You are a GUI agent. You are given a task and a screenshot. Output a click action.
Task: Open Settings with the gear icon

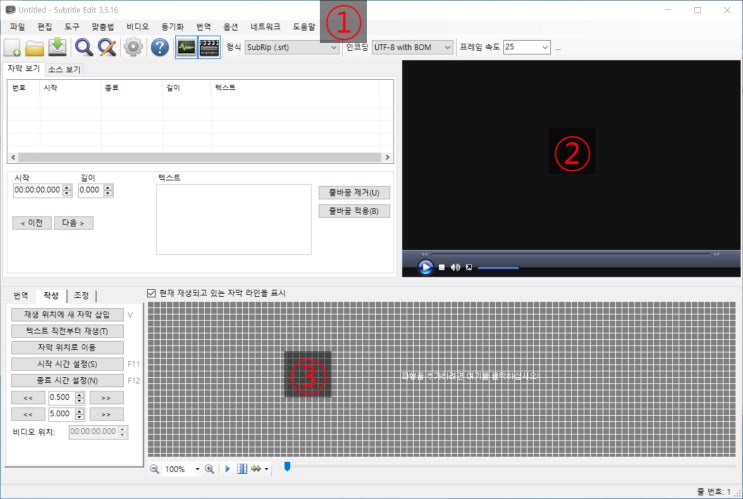(x=133, y=47)
